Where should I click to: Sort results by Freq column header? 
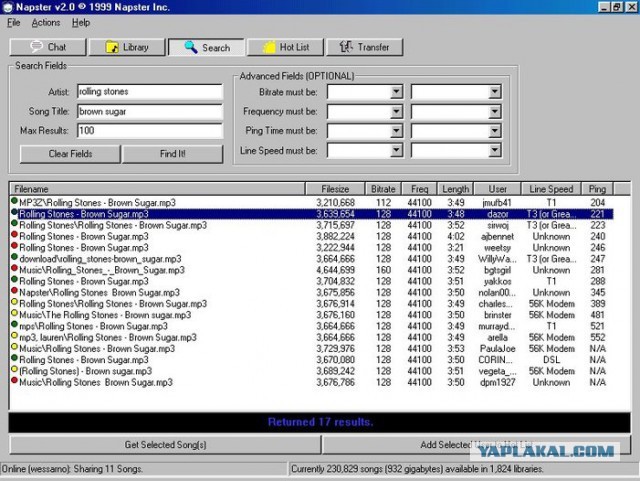[x=419, y=189]
